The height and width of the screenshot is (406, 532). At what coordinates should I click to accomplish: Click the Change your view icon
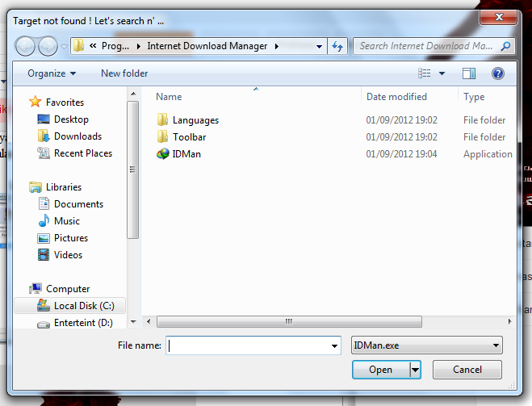coord(425,73)
